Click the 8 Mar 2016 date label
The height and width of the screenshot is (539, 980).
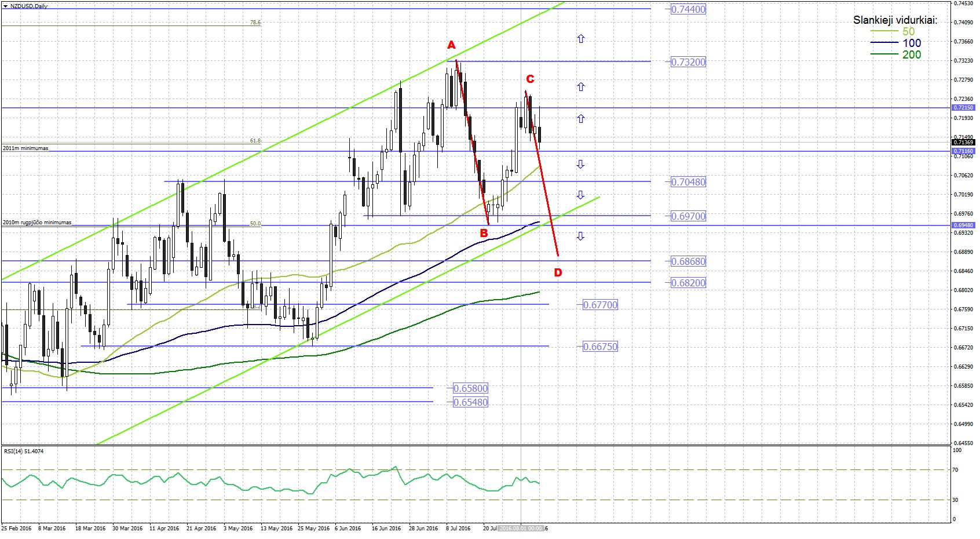coord(52,529)
